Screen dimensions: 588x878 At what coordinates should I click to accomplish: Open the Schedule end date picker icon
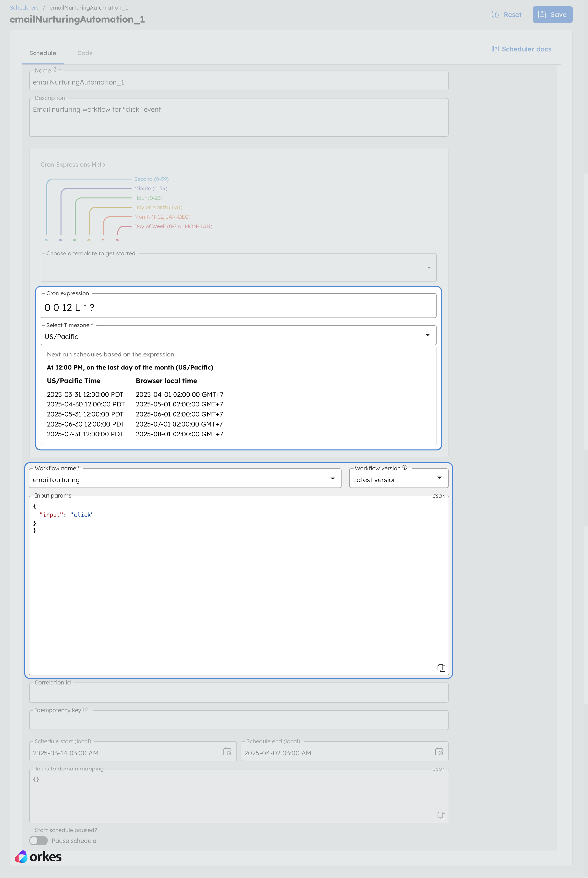[439, 751]
